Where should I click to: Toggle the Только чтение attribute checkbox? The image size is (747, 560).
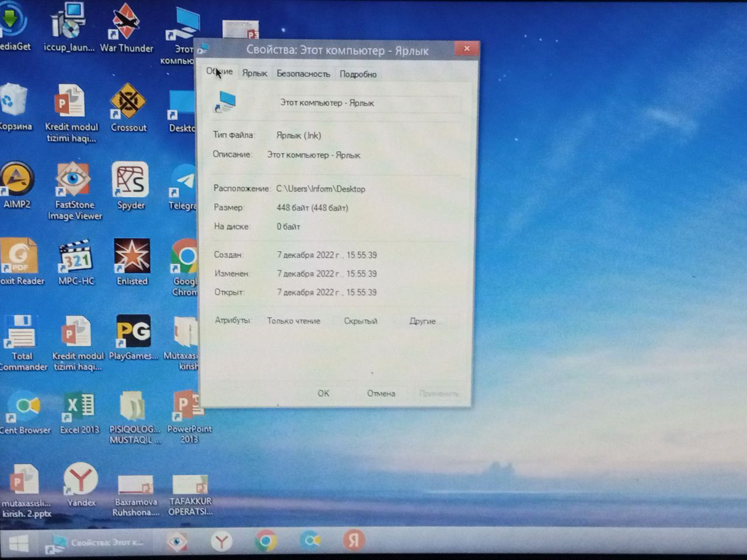click(x=294, y=321)
